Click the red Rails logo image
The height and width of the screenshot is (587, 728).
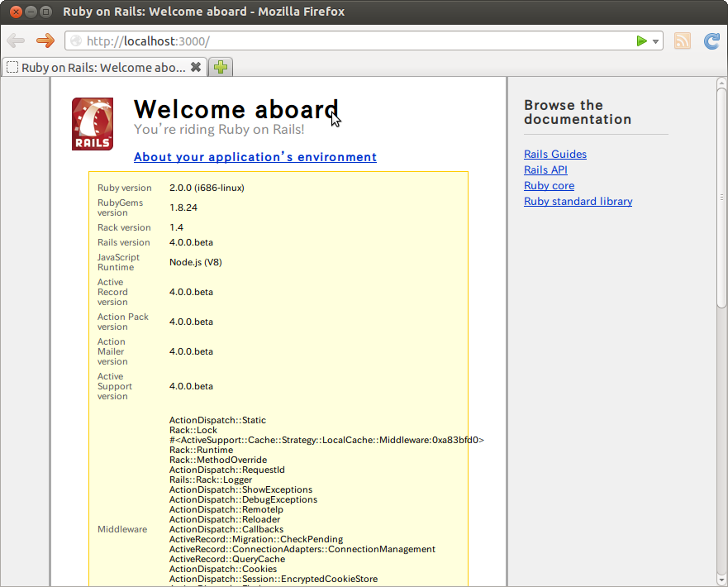click(93, 124)
